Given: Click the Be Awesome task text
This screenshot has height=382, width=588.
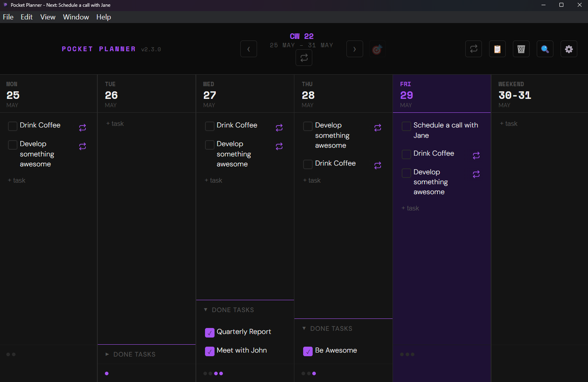Looking at the screenshot, I should tap(336, 350).
